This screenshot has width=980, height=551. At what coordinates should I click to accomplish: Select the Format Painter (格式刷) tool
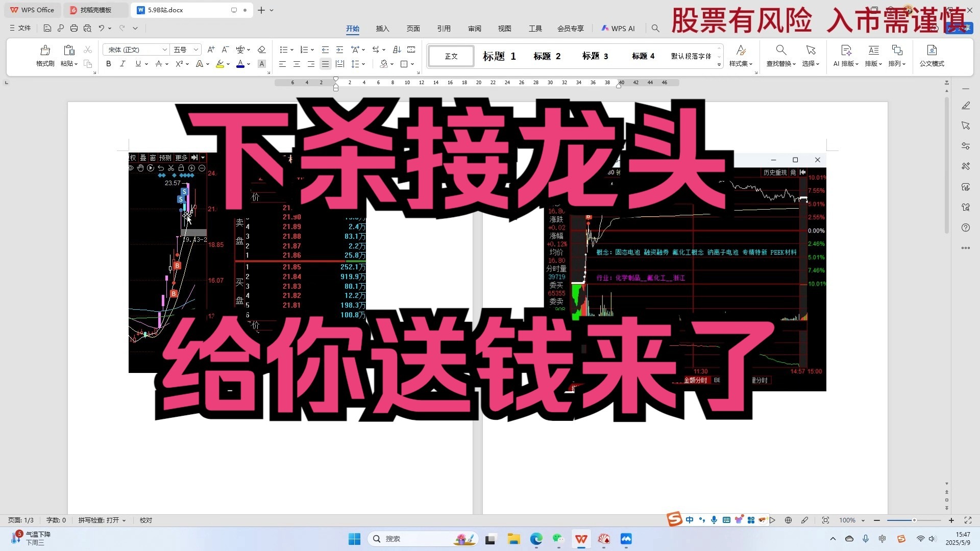point(45,56)
